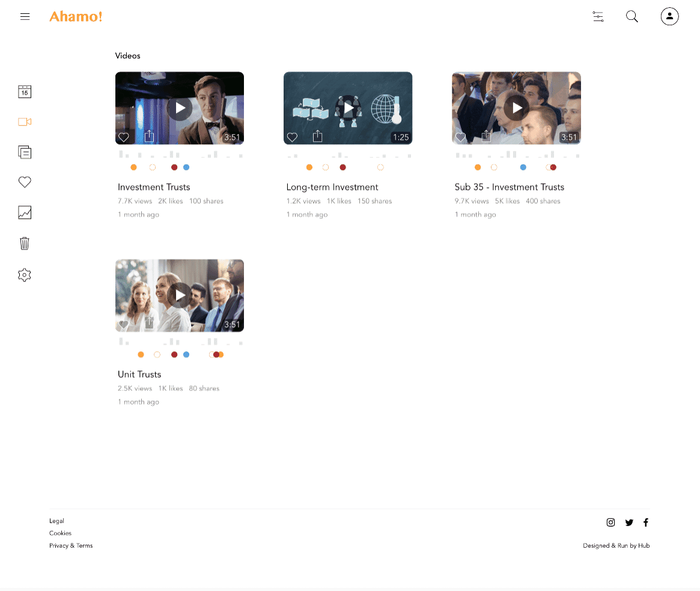Viewport: 700px width, 591px height.
Task: Like the Sub 35 - Investment Trusts video
Action: point(460,137)
